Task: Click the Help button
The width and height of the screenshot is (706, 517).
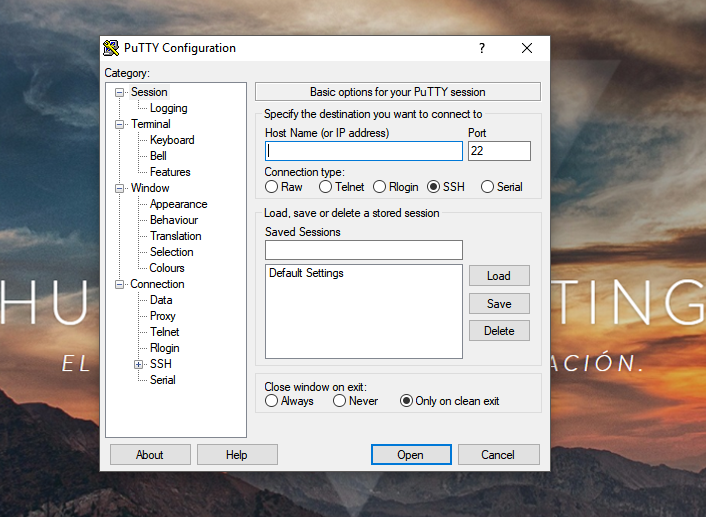Action: click(x=237, y=455)
